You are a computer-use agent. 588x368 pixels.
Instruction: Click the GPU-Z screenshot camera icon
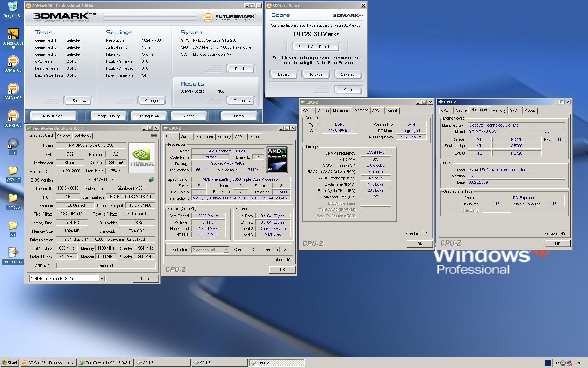[154, 135]
